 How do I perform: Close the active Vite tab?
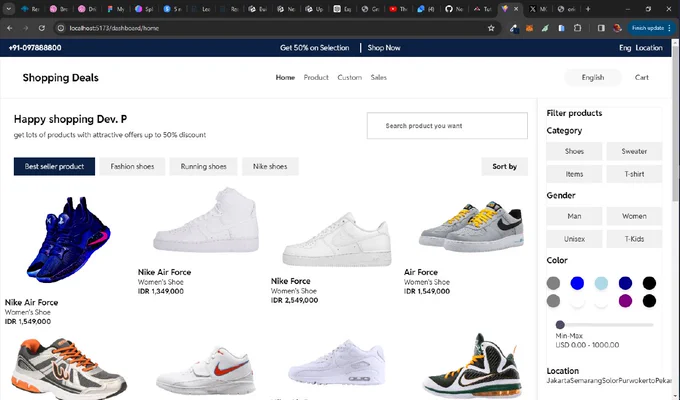(516, 9)
